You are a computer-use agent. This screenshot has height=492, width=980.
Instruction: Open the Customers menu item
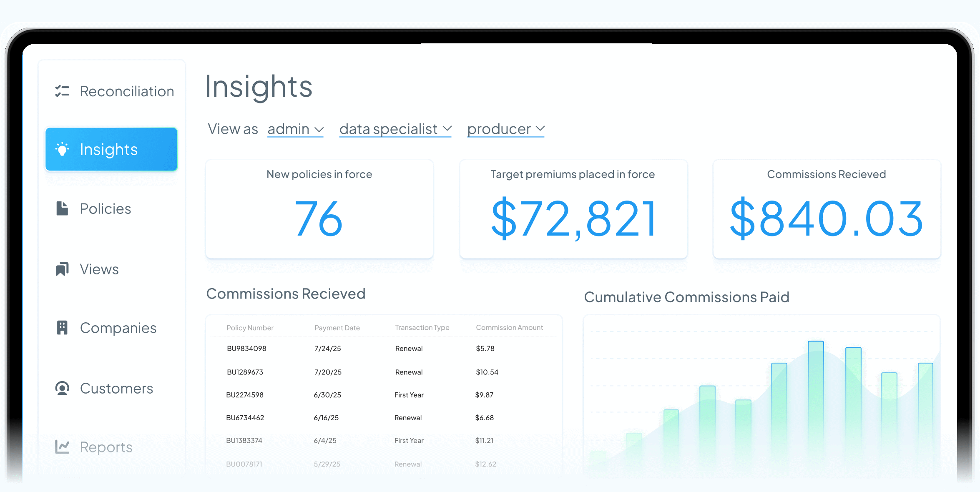(116, 388)
